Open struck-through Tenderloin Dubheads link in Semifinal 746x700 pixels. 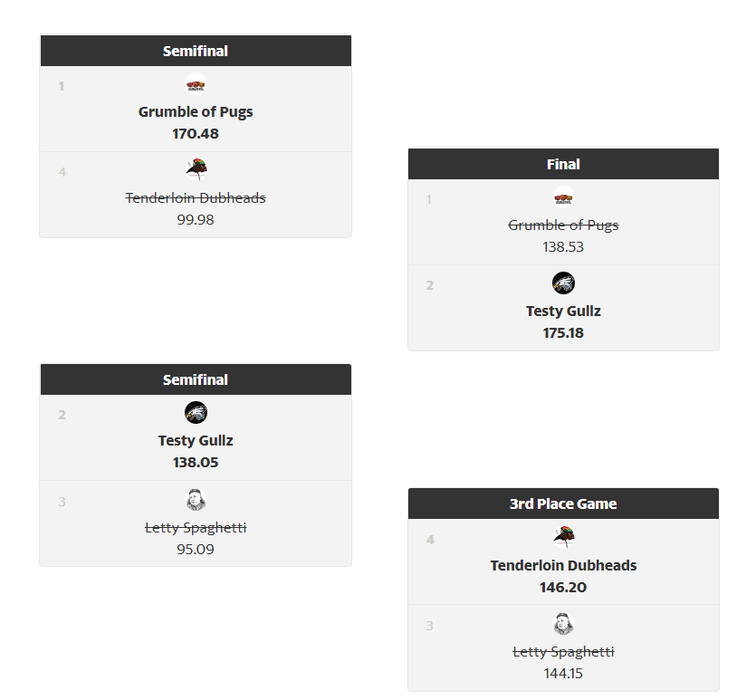(196, 198)
